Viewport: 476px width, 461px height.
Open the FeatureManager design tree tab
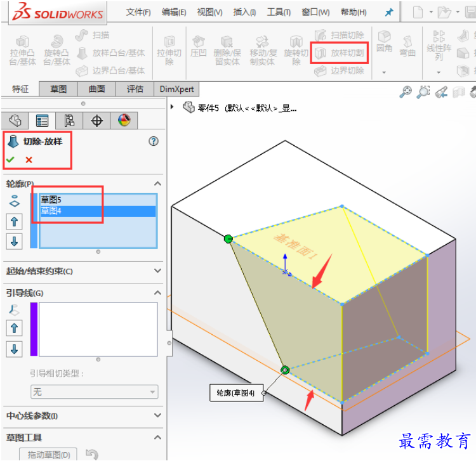(x=15, y=120)
